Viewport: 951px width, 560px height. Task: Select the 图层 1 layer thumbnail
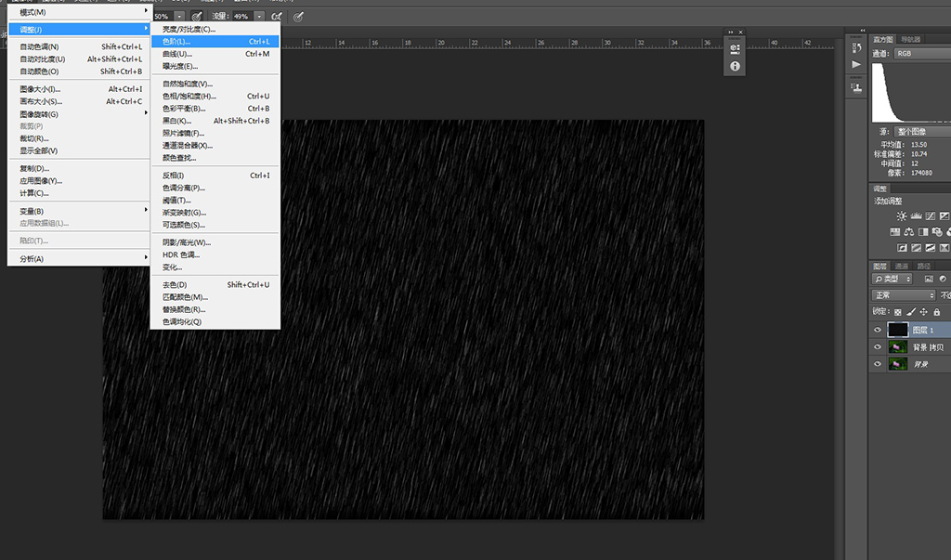[897, 330]
